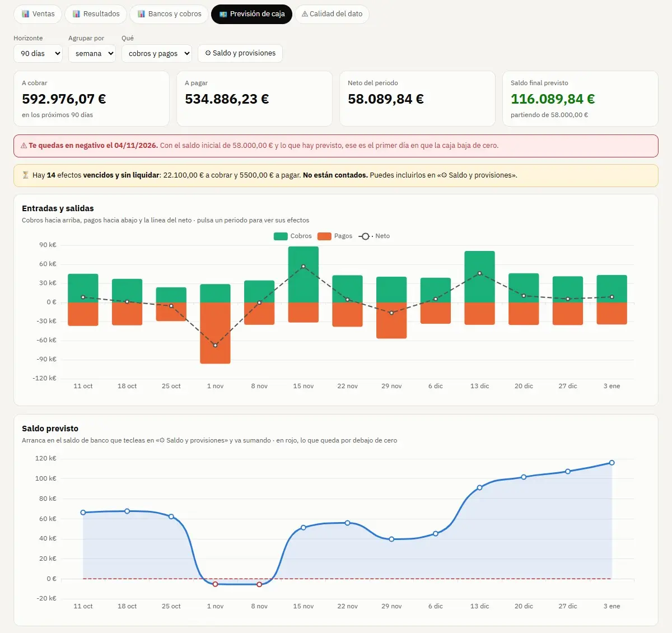Viewport: 672px width, 633px height.
Task: Click the A pagar amount 534.886,23 €
Action: (227, 99)
